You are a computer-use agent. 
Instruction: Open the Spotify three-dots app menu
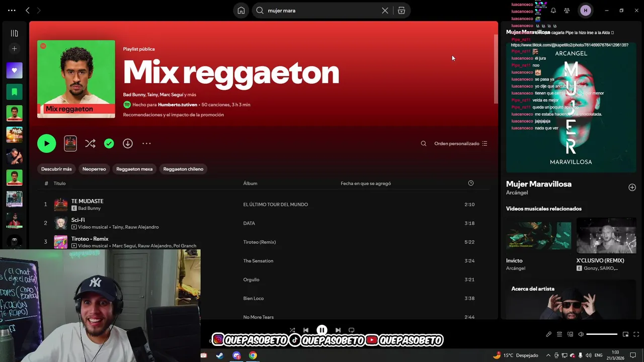tap(12, 10)
